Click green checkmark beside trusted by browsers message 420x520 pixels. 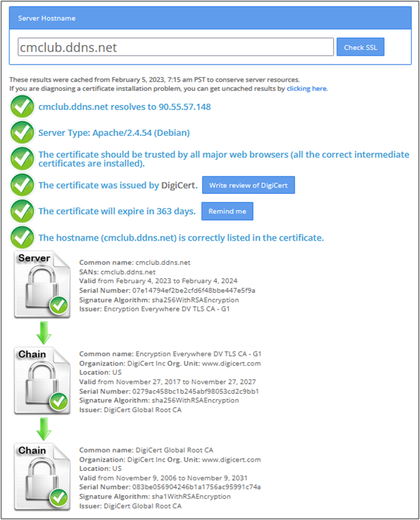click(x=22, y=159)
